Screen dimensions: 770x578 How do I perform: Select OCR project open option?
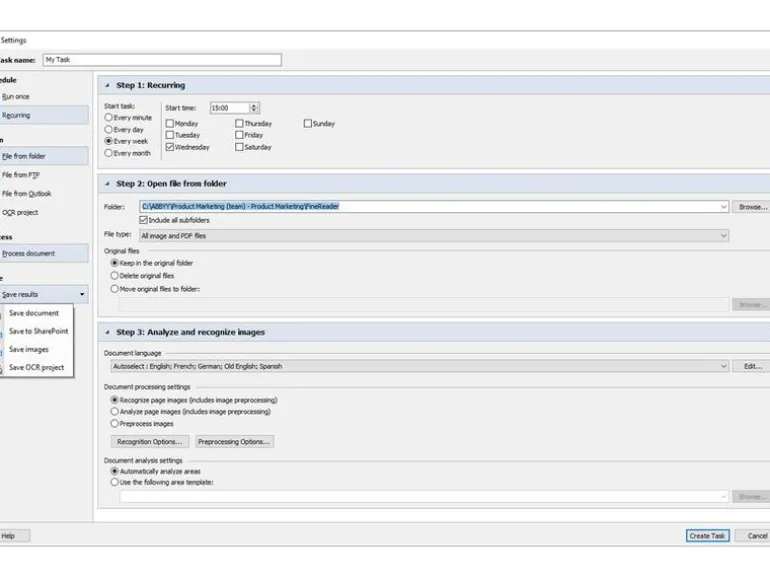[43, 212]
